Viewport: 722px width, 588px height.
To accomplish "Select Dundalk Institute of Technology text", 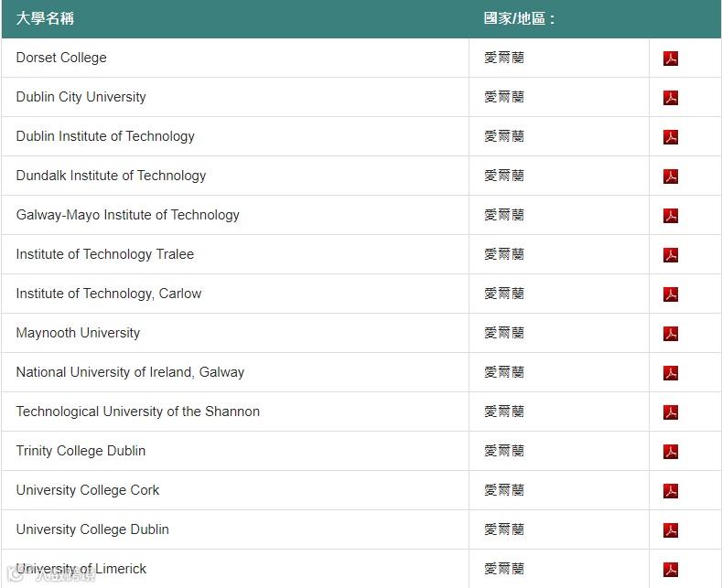I will 111,176.
